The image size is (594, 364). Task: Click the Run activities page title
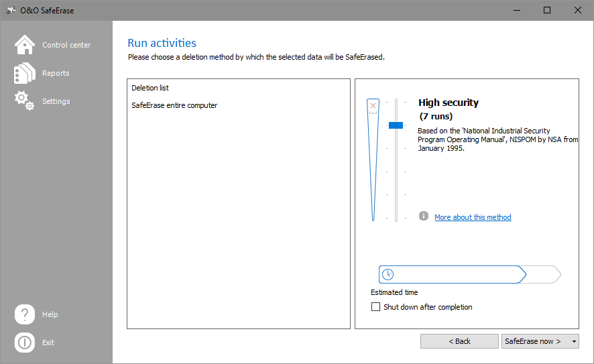click(x=162, y=43)
